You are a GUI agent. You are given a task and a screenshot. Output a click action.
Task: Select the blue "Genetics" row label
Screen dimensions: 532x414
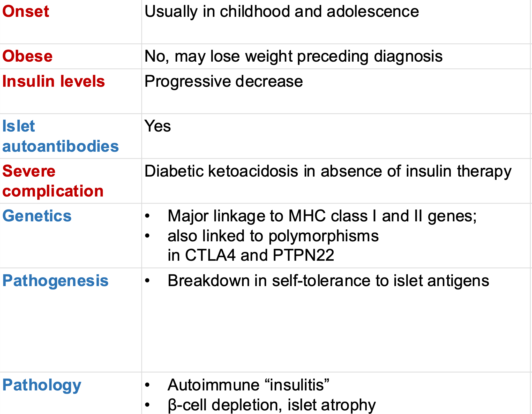tap(37, 216)
